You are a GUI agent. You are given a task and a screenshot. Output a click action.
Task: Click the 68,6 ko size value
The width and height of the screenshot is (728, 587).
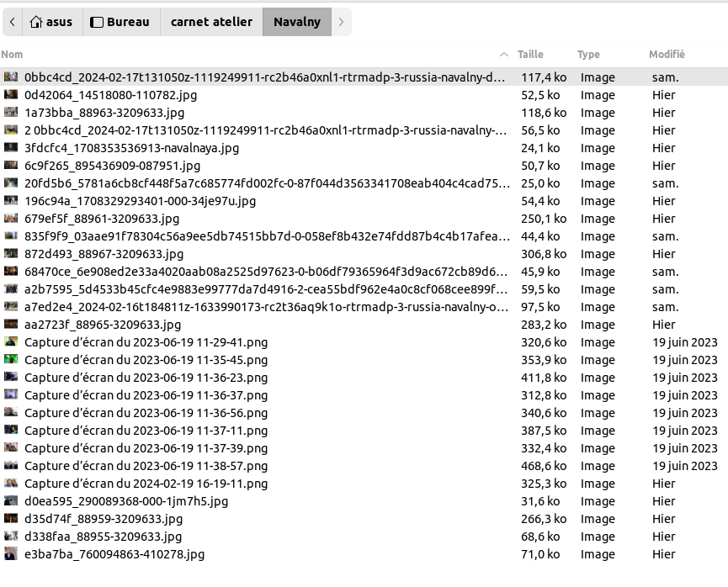pos(540,537)
